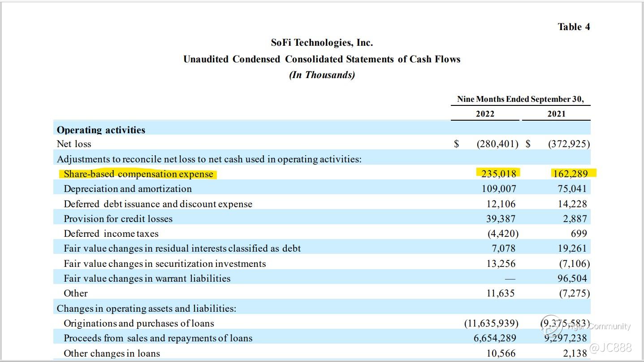This screenshot has height=362, width=644.
Task: Click 'Fair value changes in residual interests' label
Action: [x=182, y=249]
